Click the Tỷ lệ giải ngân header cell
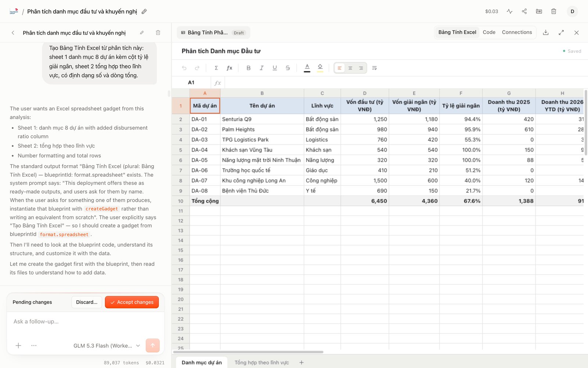 (x=461, y=106)
